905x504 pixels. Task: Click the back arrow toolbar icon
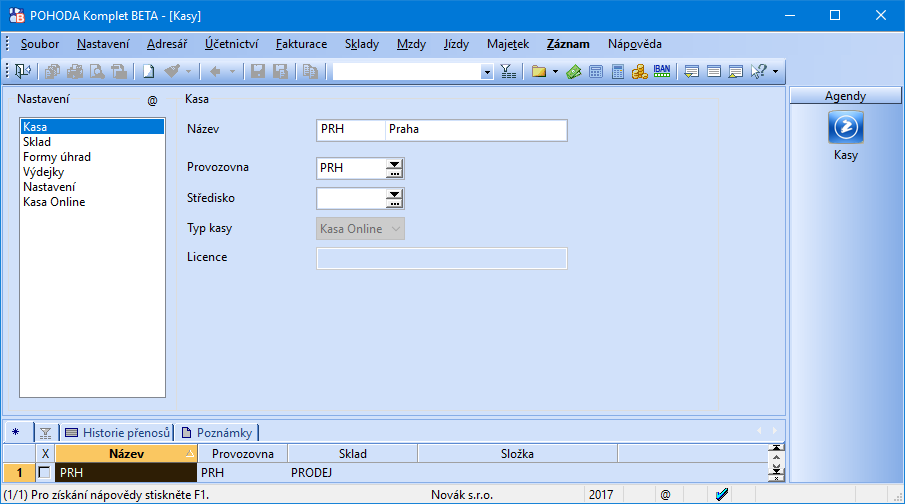tap(215, 71)
